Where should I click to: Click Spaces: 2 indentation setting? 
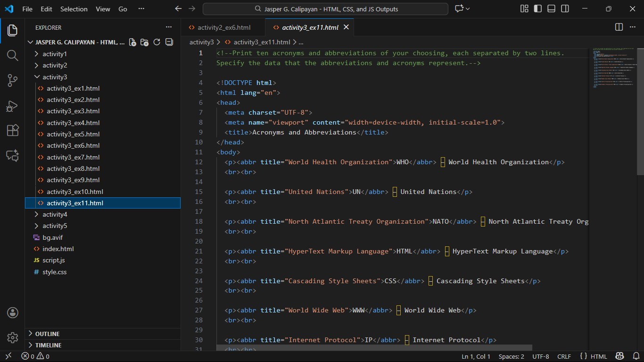511,356
